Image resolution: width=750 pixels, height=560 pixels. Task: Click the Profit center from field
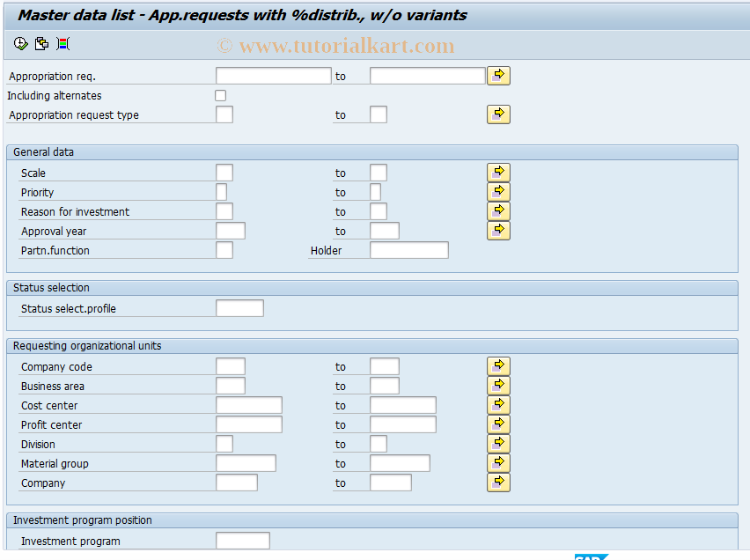[x=249, y=424]
